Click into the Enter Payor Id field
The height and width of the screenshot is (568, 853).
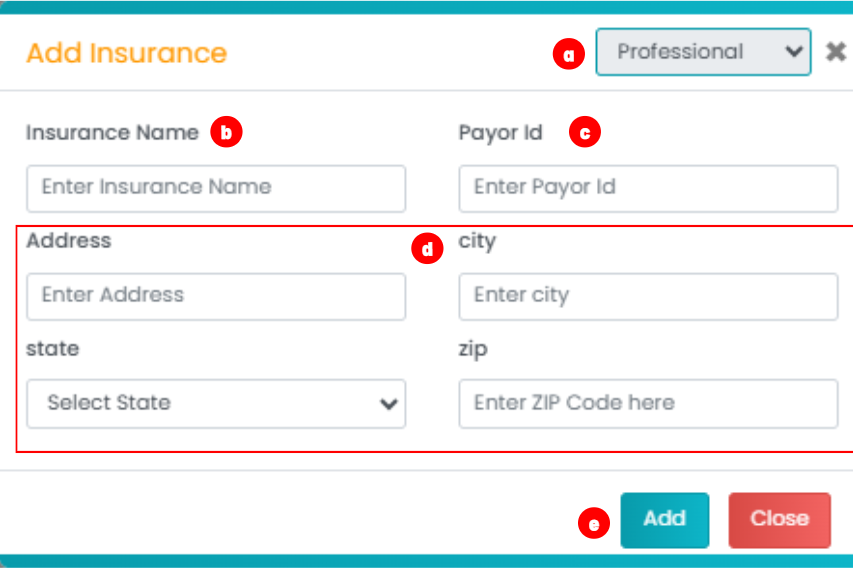[x=648, y=187]
